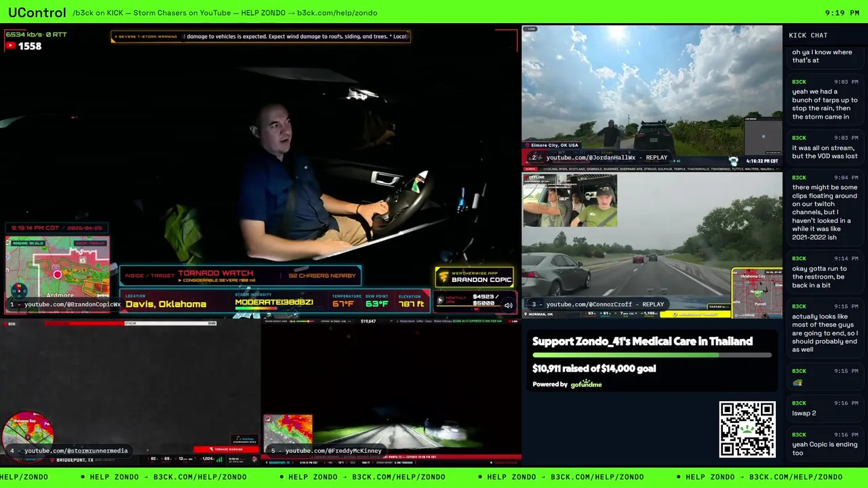Click the '$10,911 raised of $14,000 goal' text
This screenshot has width=868, height=488.
[594, 369]
